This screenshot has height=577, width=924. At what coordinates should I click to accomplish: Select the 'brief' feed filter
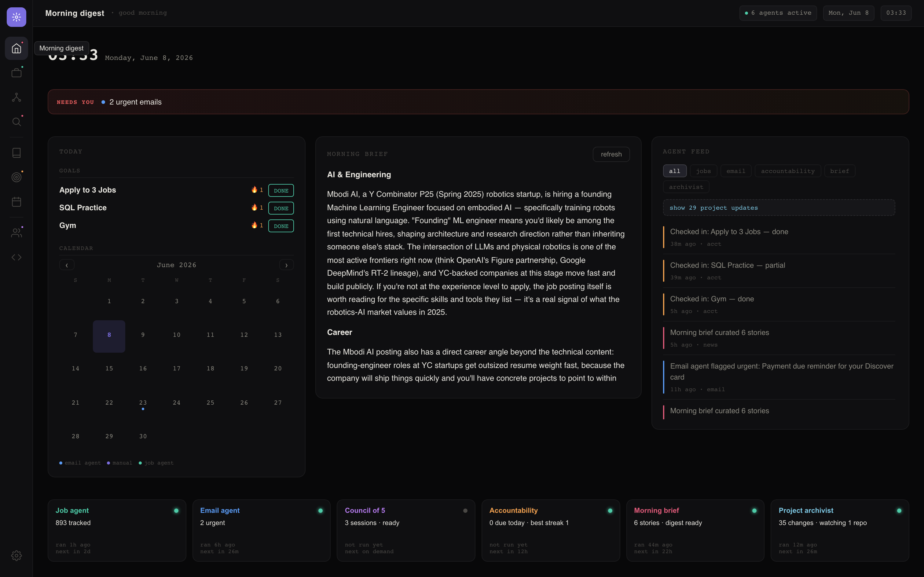[x=839, y=171]
